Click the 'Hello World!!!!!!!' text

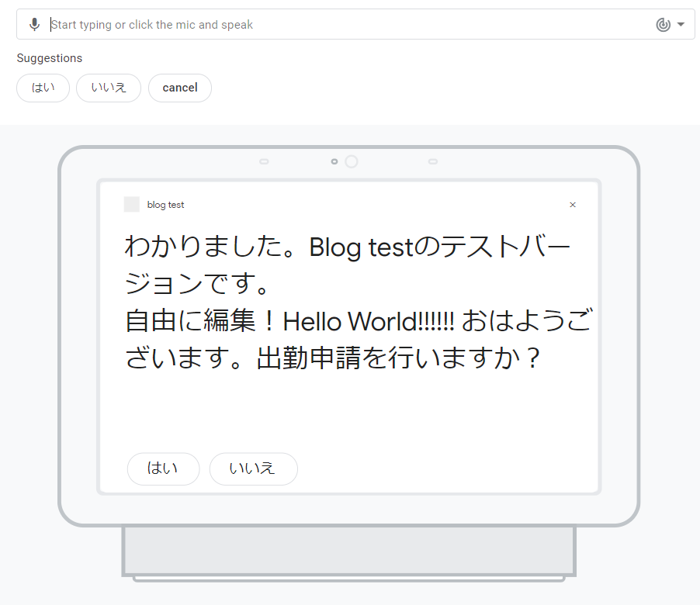coord(369,321)
